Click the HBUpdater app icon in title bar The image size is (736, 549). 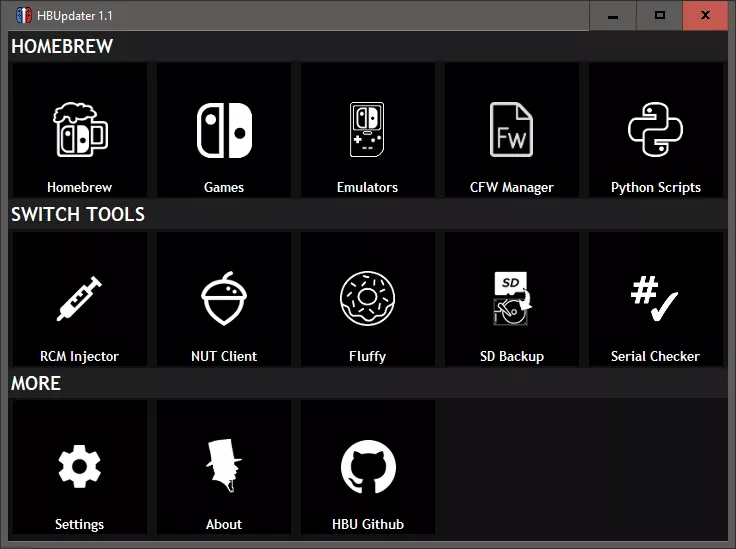pyautogui.click(x=23, y=15)
